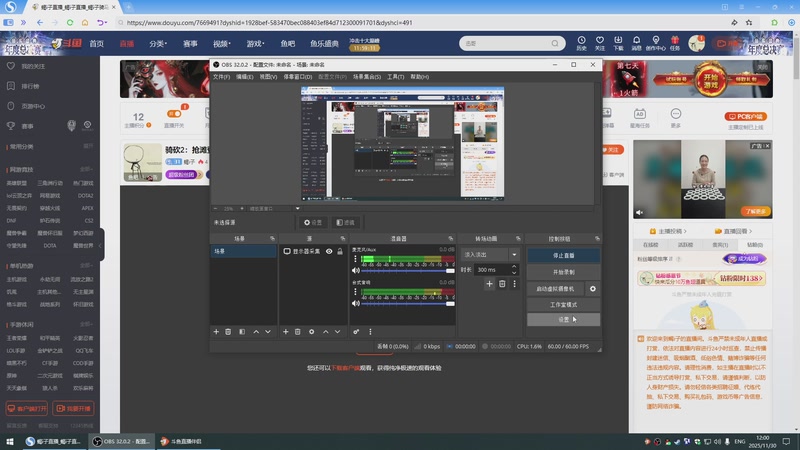This screenshot has width=800, height=450.
Task: Pop out the sources dock panel
Action: pos(342,239)
